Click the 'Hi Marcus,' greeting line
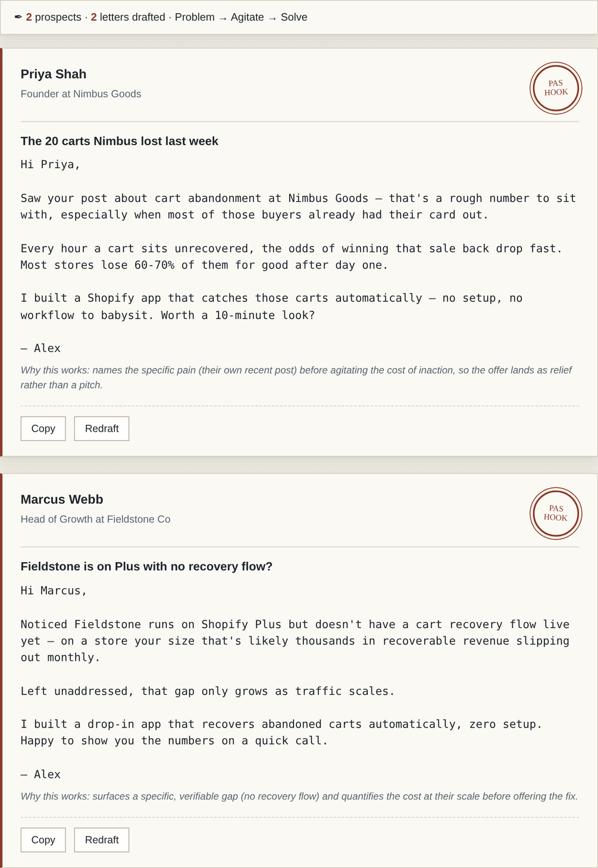The height and width of the screenshot is (868, 598). point(54,591)
